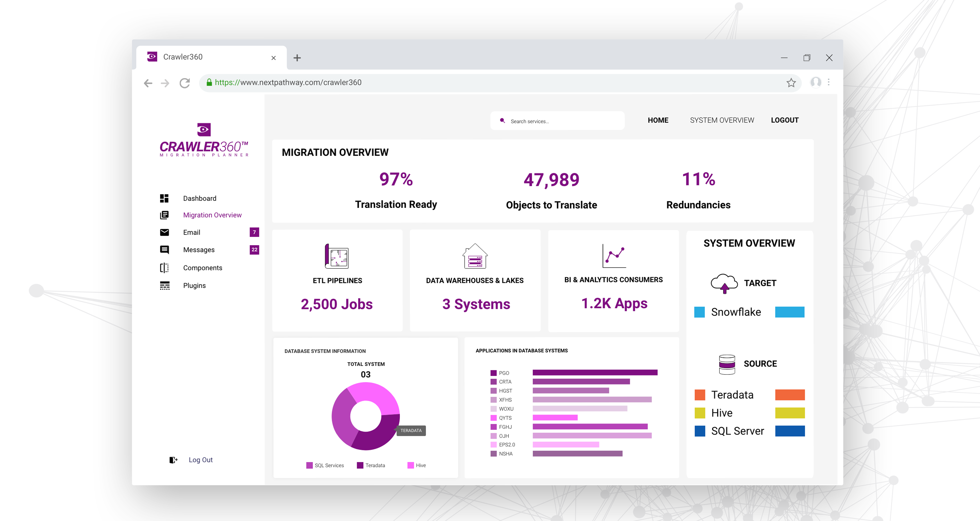The width and height of the screenshot is (980, 521).
Task: Click the Hive pink legend swatch
Action: (x=410, y=465)
